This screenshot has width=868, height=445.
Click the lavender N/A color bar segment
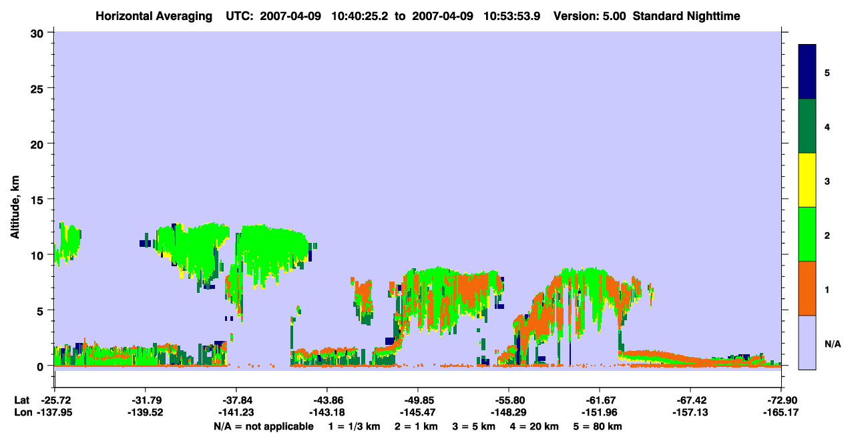pyautogui.click(x=807, y=342)
